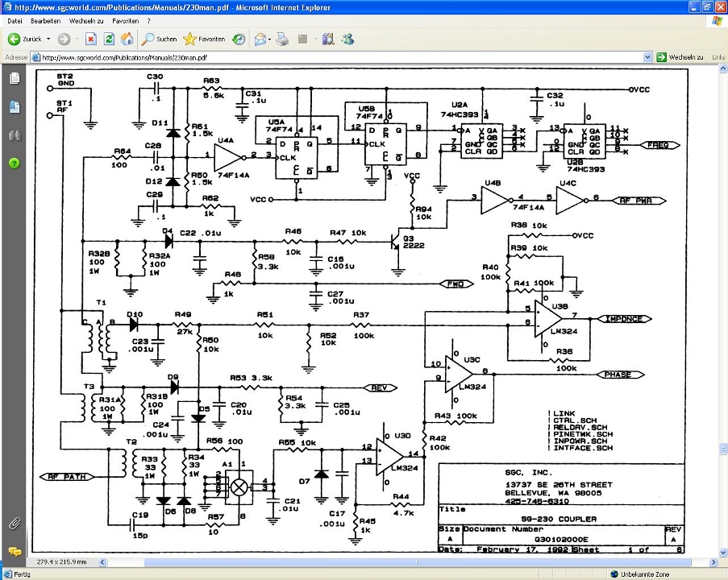Click the Wechseln zu go button
The height and width of the screenshot is (580, 728).
pos(680,57)
